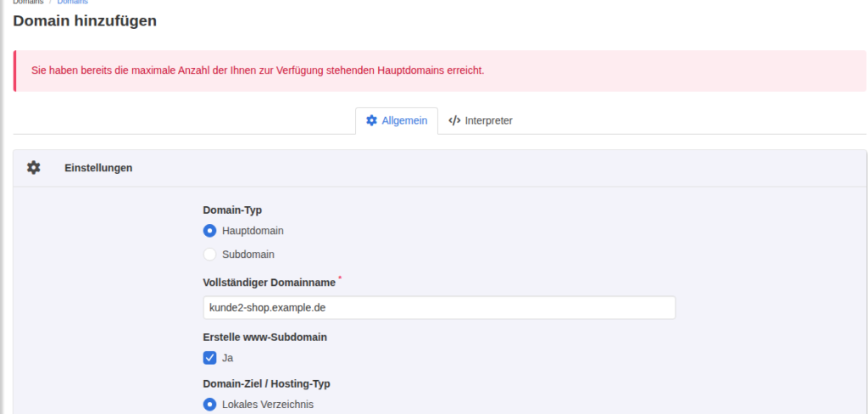The image size is (868, 414).
Task: Select the Lokales Verzeichnis radio button
Action: [210, 405]
